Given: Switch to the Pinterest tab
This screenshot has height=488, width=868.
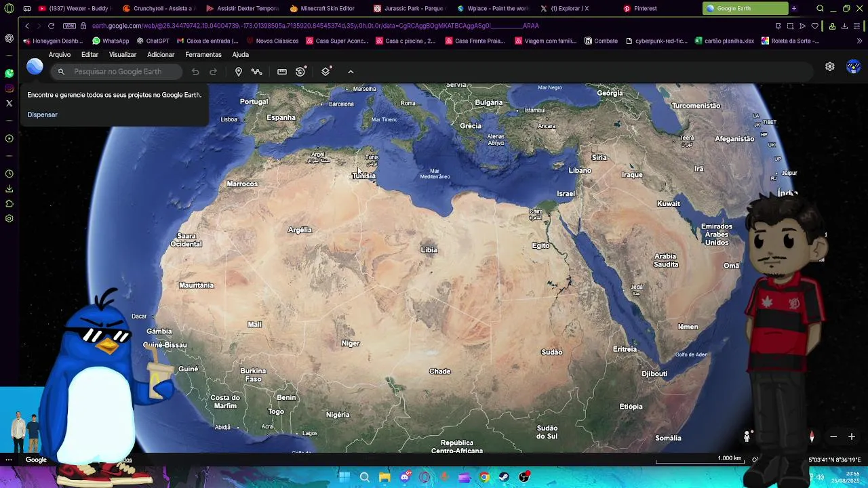Looking at the screenshot, I should pos(660,8).
